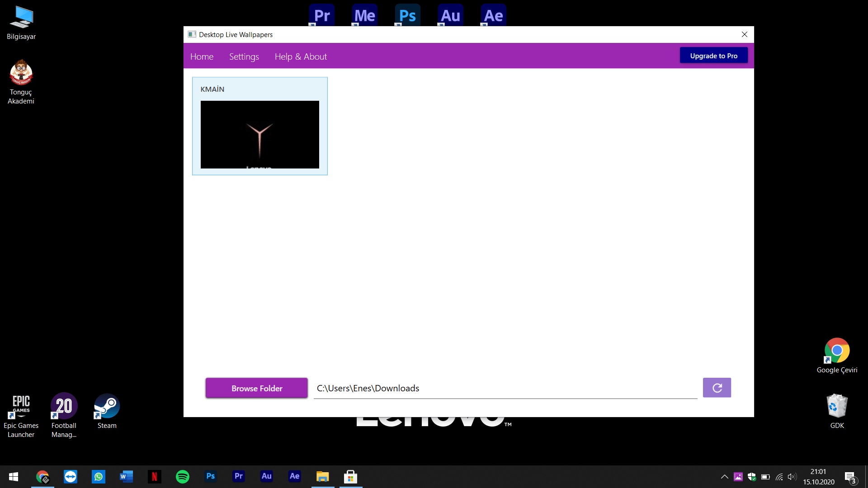Click the Upgrade to Pro button
Image resolution: width=868 pixels, height=488 pixels.
713,56
